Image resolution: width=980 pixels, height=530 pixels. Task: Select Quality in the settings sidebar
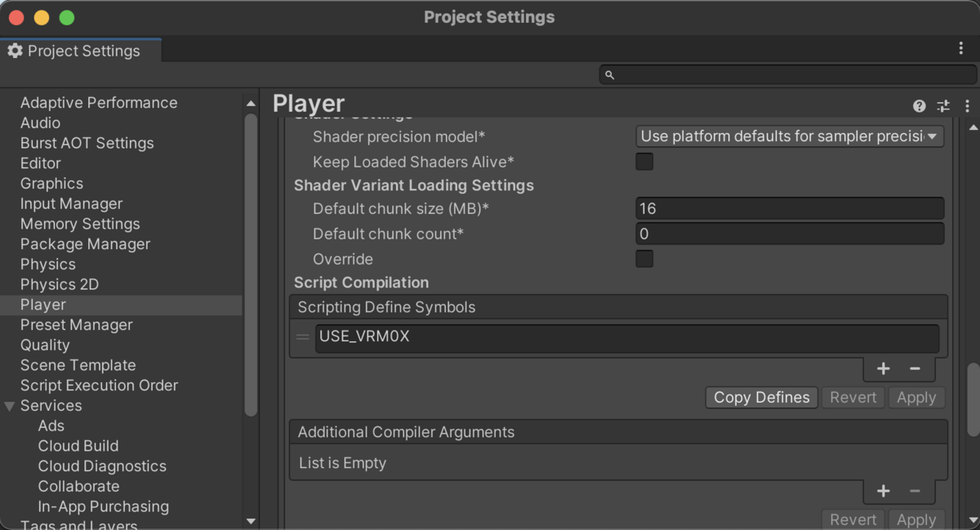click(45, 345)
